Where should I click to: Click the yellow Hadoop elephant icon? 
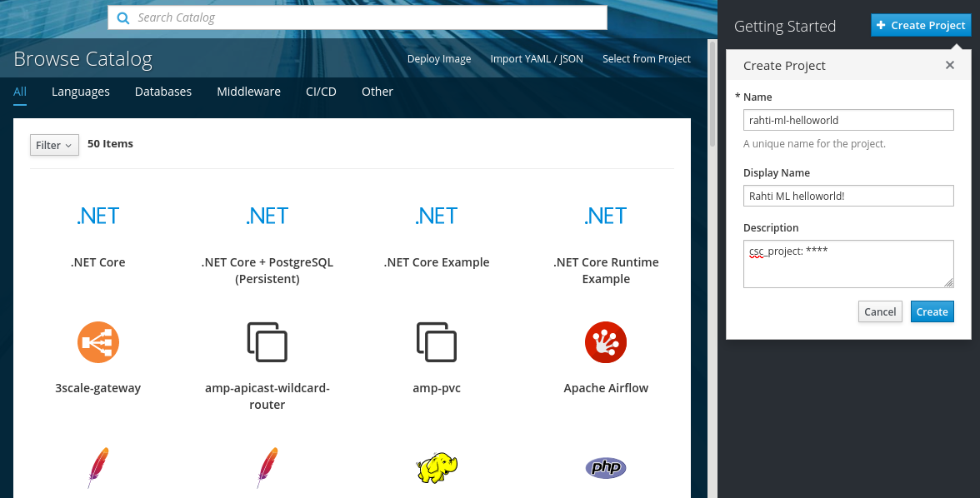437,467
